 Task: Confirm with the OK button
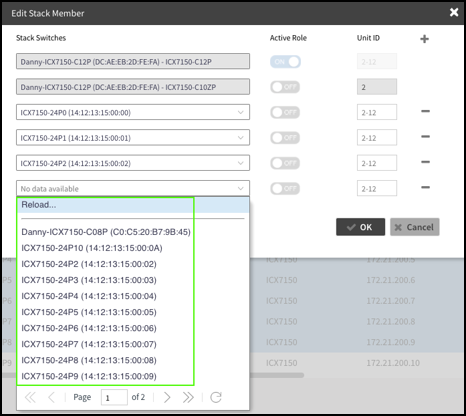point(360,227)
